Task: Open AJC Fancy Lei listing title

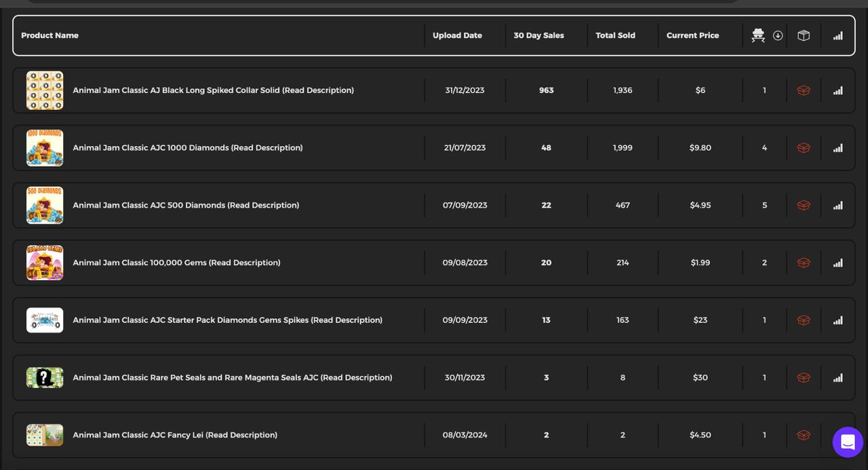Action: click(x=175, y=435)
